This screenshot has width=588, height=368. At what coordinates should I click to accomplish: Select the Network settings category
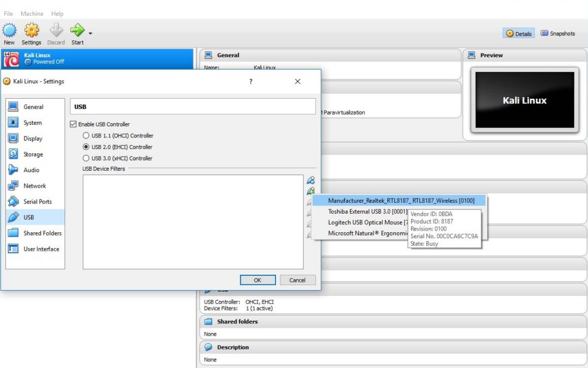click(x=34, y=186)
